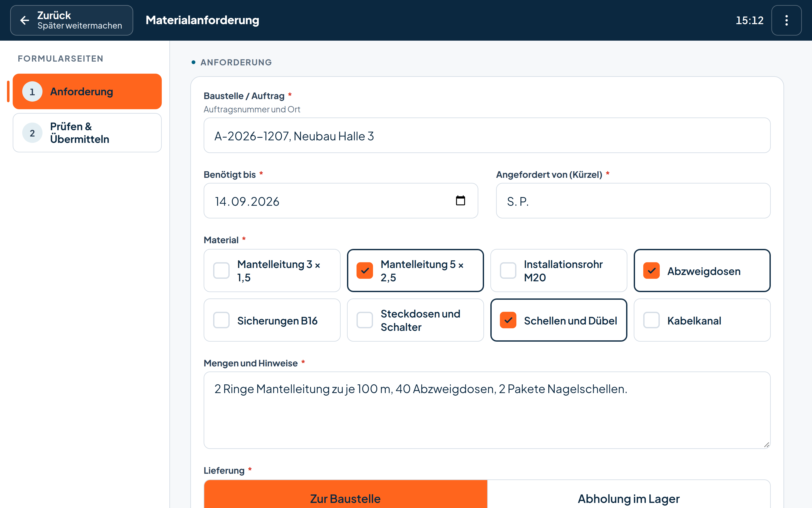Click the FORMULARSEITEN heading
Viewport: 812px width, 508px height.
[x=61, y=58]
